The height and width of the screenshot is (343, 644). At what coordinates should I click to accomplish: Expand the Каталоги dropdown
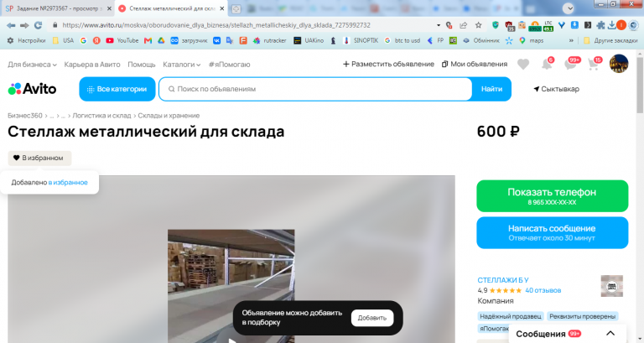[181, 65]
